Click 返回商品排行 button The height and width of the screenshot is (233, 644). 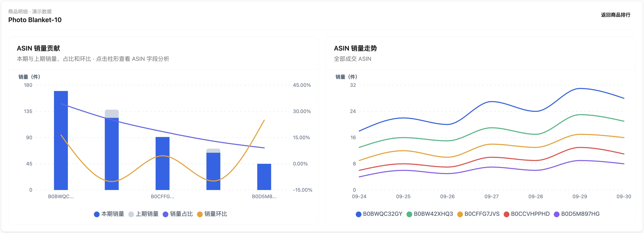615,15
